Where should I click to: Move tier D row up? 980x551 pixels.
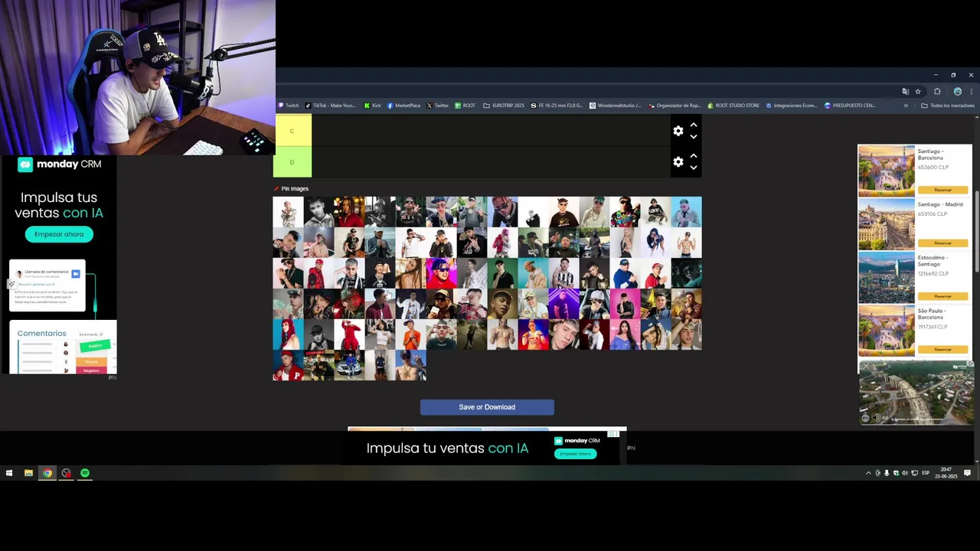694,155
